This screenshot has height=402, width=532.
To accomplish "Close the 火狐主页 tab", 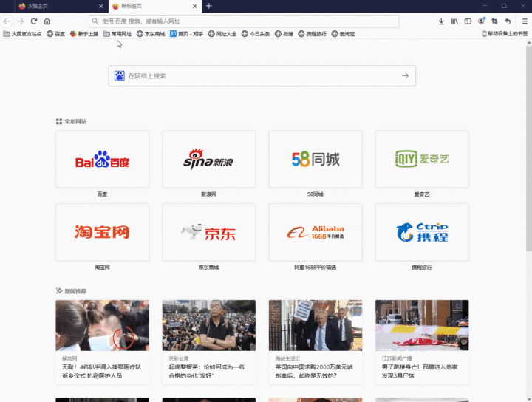I will pyautogui.click(x=100, y=6).
